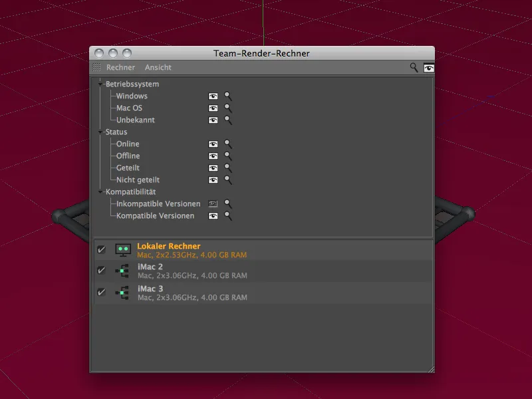Uncheck iMac 3 checkbox
This screenshot has height=399, width=532.
pyautogui.click(x=101, y=292)
